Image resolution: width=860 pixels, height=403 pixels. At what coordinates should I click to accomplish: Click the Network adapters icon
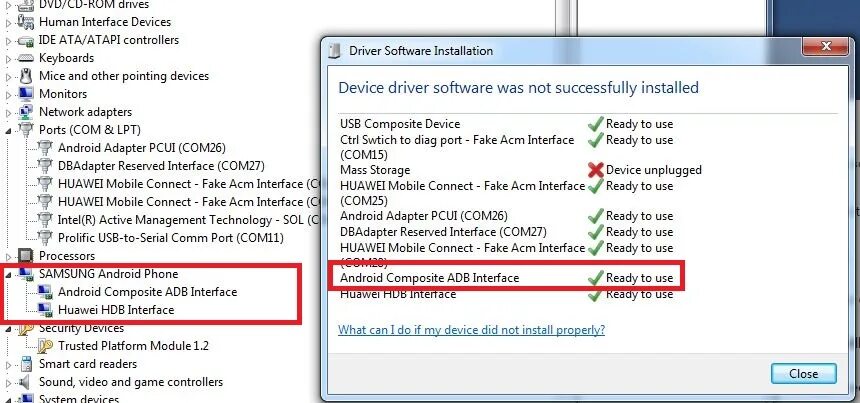pyautogui.click(x=27, y=112)
